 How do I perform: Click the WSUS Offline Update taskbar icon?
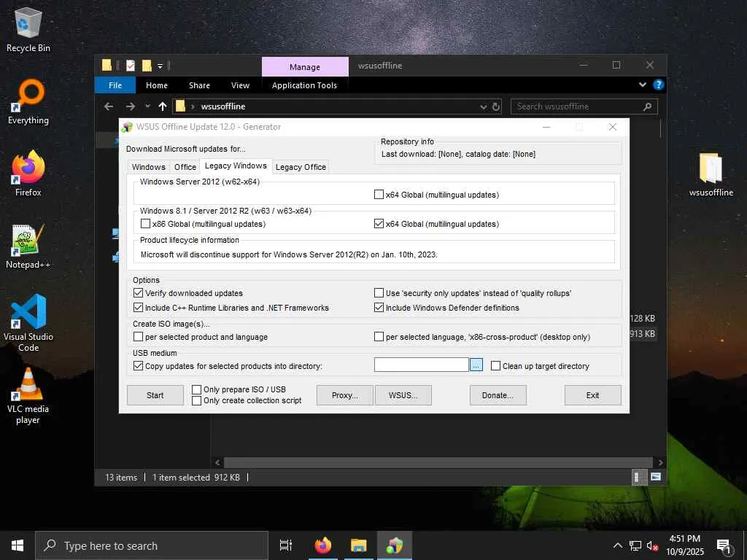pos(395,545)
